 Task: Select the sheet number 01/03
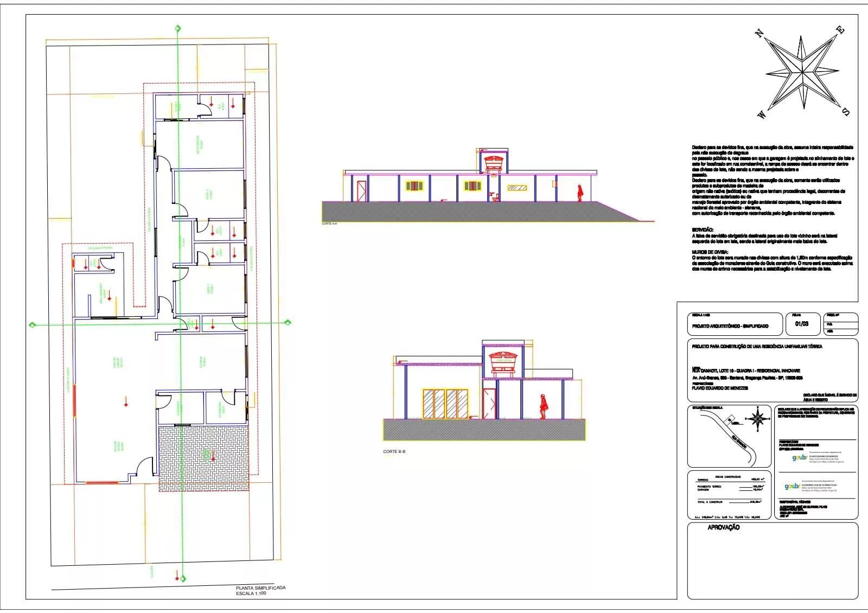pos(801,324)
